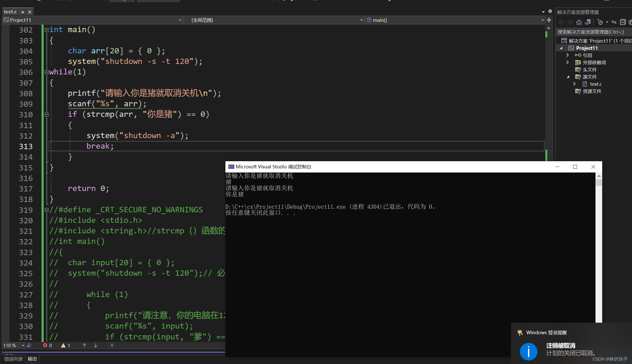The width and height of the screenshot is (632, 364).
Task: Collapse the 源文件 folder
Action: tap(568, 77)
